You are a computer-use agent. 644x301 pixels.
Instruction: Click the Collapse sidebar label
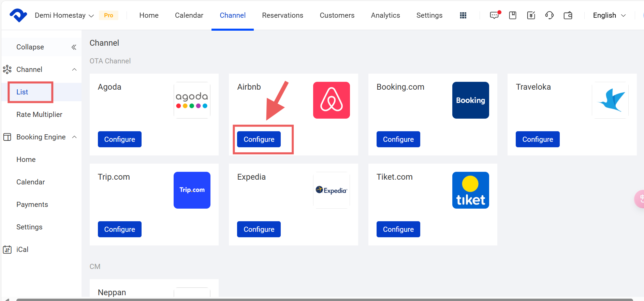[x=30, y=47]
